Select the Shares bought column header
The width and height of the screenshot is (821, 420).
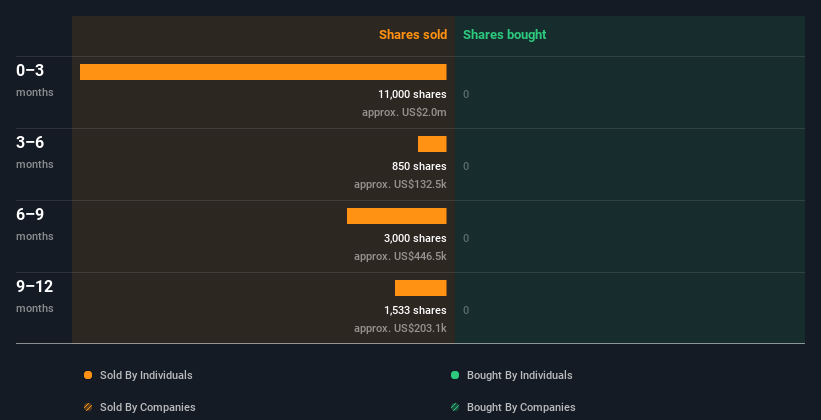click(x=505, y=35)
